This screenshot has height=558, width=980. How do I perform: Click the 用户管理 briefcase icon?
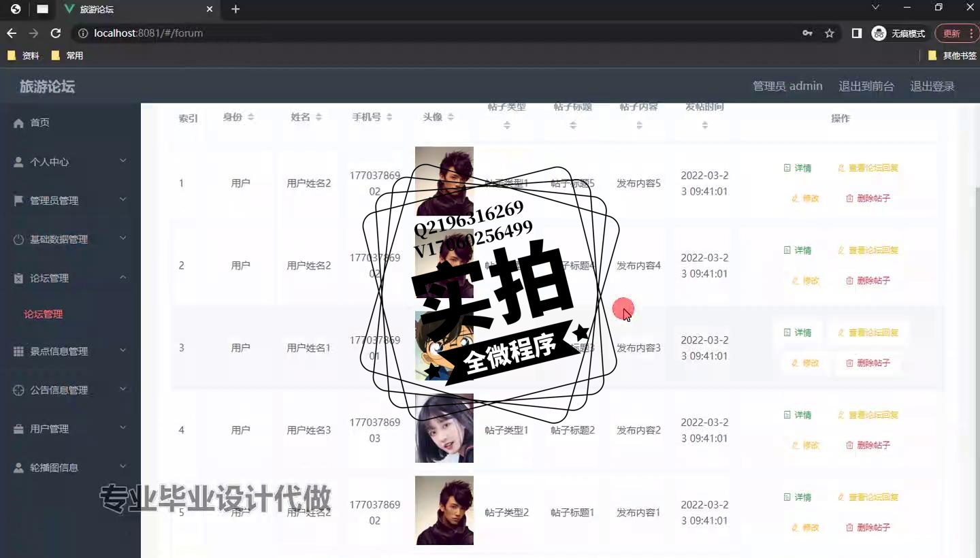click(x=18, y=429)
